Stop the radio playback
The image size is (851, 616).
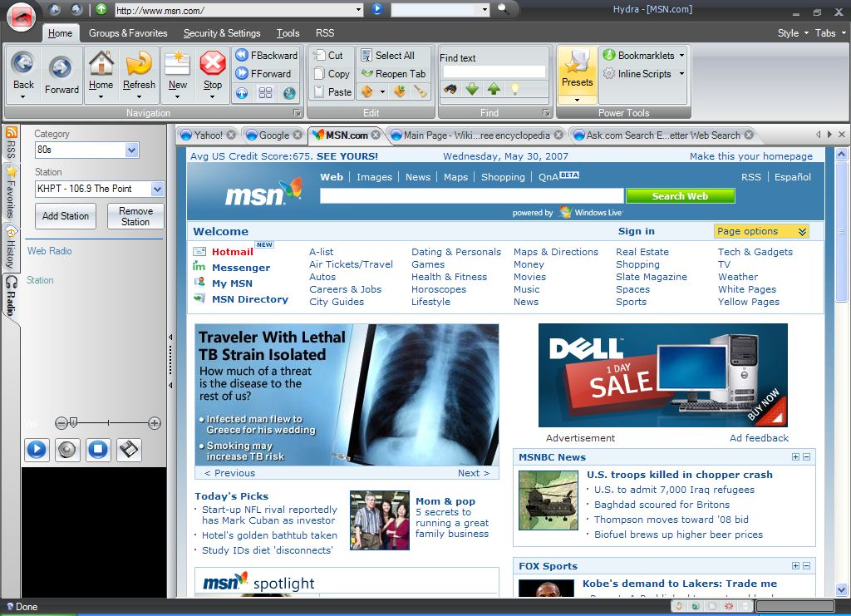coord(98,450)
